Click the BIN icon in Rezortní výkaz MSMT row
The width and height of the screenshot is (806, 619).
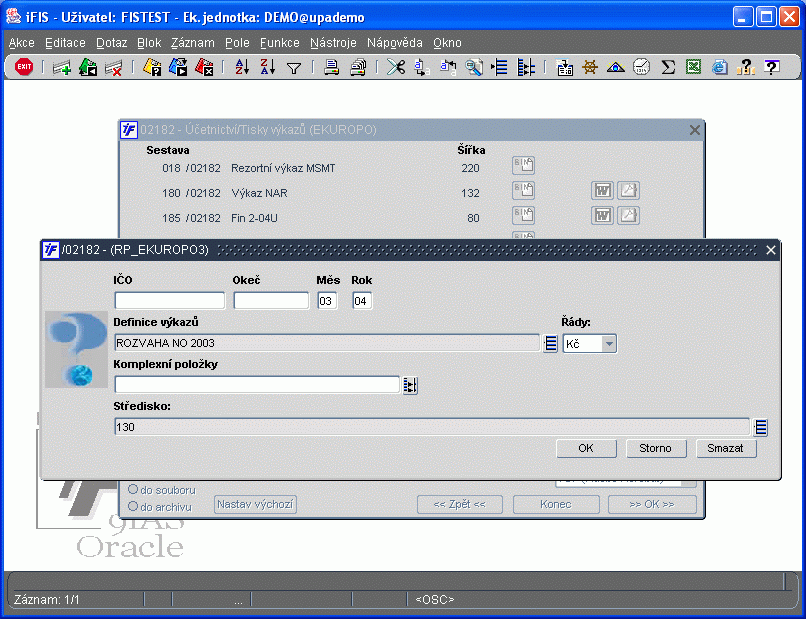pos(523,166)
